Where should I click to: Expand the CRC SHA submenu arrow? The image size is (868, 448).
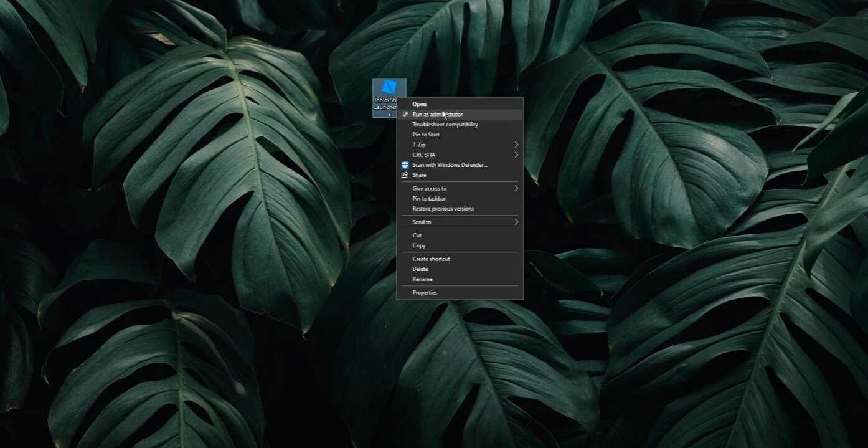click(x=516, y=155)
